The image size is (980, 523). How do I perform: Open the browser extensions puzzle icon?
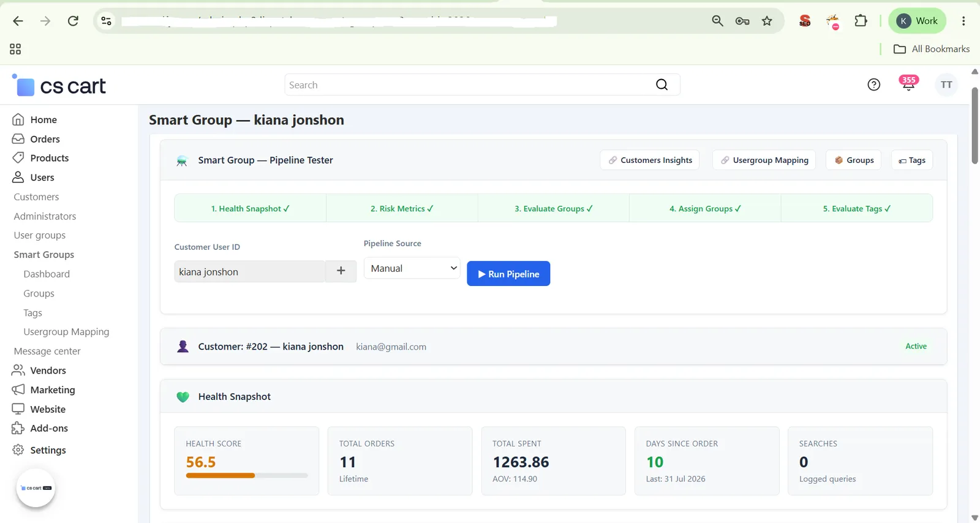pyautogui.click(x=861, y=21)
